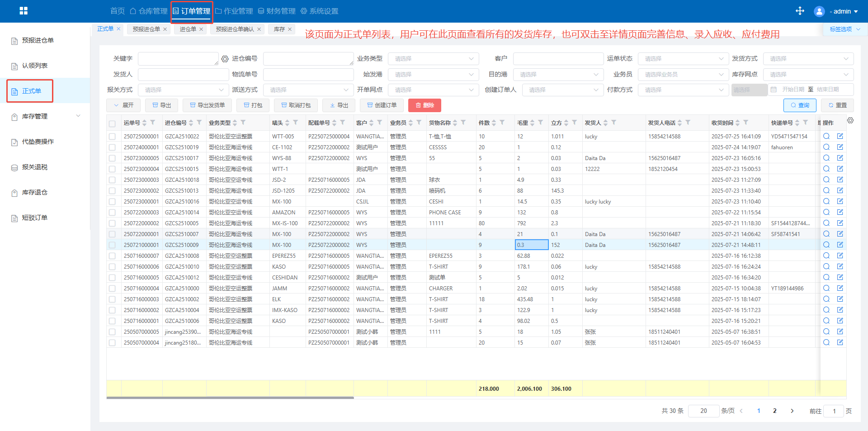Click the keyword field settings gear icon
The width and height of the screenshot is (868, 431).
(225, 59)
